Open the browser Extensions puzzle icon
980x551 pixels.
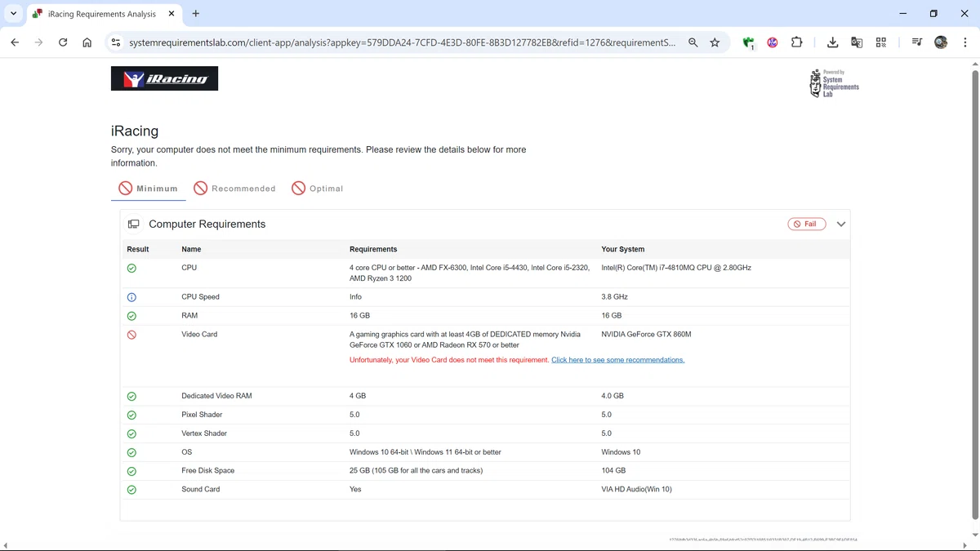[797, 42]
